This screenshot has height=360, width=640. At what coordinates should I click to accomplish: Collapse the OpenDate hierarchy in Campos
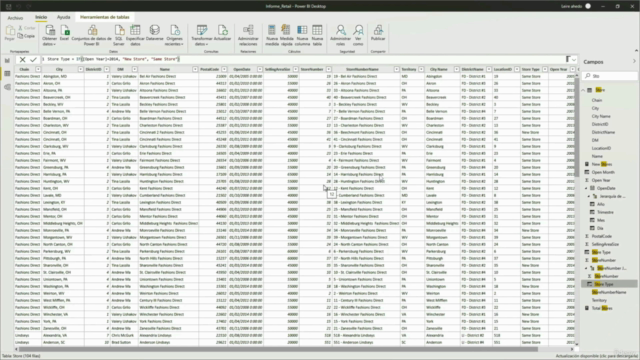[x=586, y=188]
